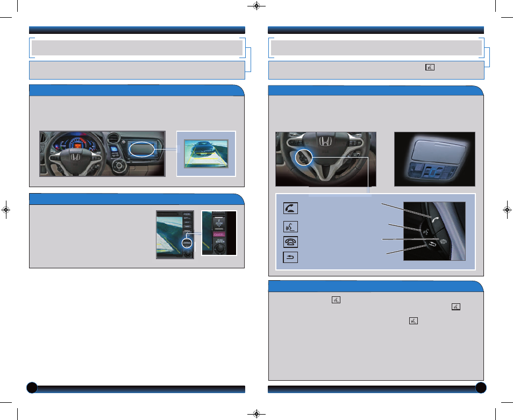
Task: Click the ZOOM rocker in enlarged control photo
Action: (x=219, y=223)
